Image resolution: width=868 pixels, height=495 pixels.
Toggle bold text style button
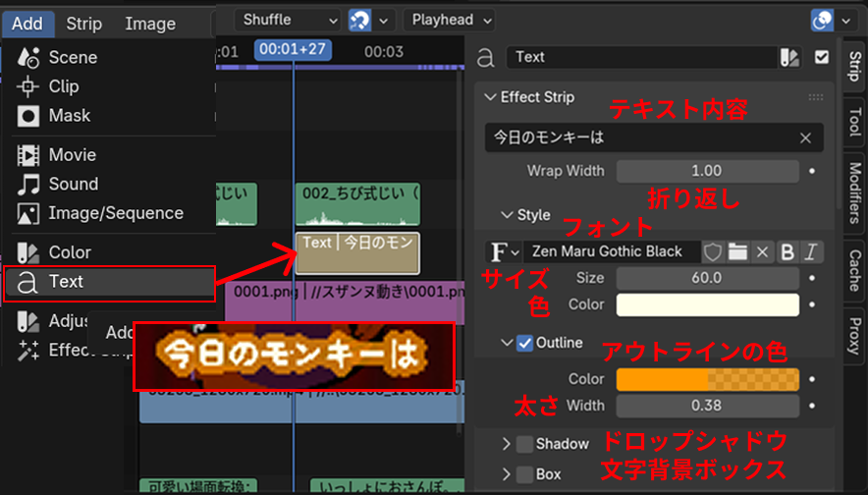pyautogui.click(x=787, y=252)
